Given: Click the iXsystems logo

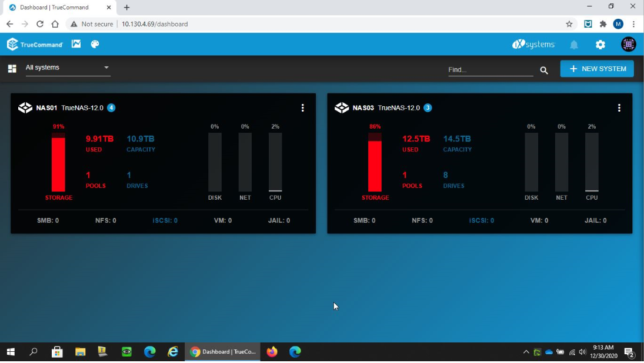Looking at the screenshot, I should coord(533,44).
